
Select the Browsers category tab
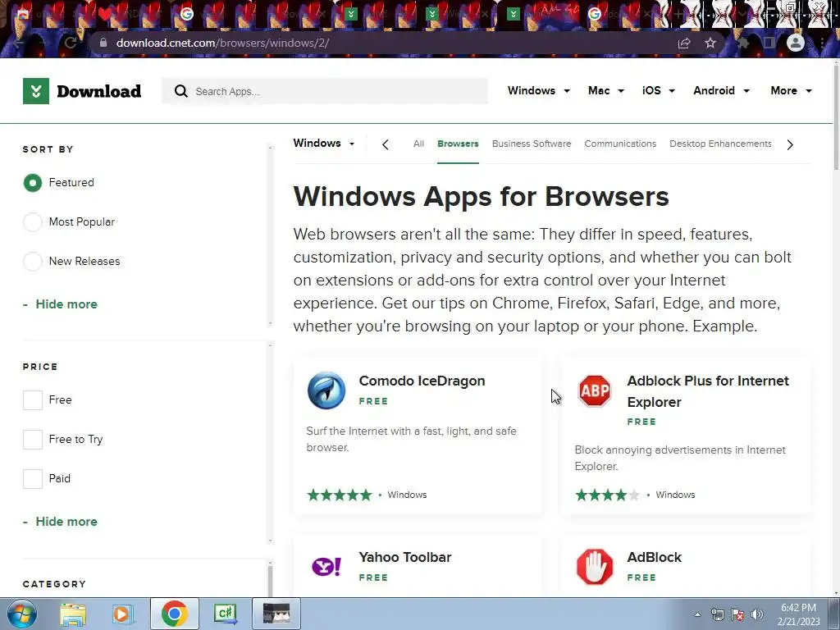click(x=458, y=144)
